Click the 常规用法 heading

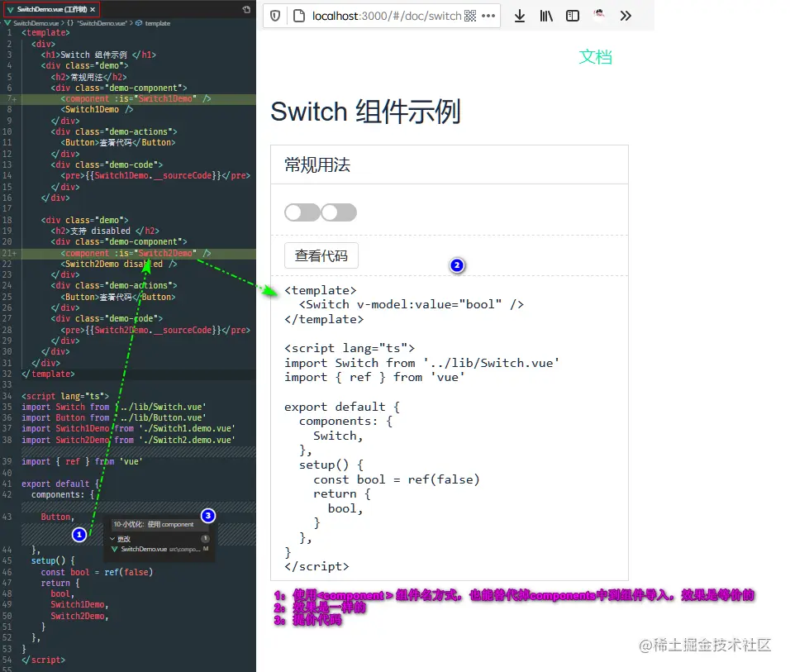(x=317, y=164)
